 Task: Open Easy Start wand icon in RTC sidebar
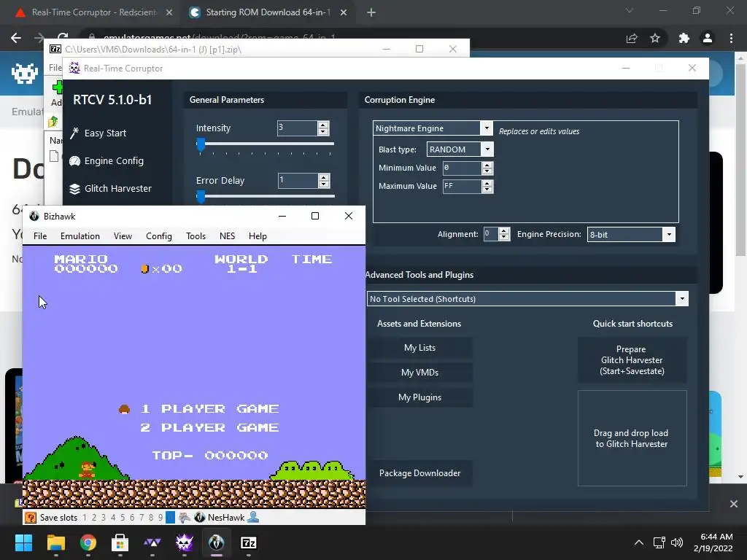(x=74, y=133)
